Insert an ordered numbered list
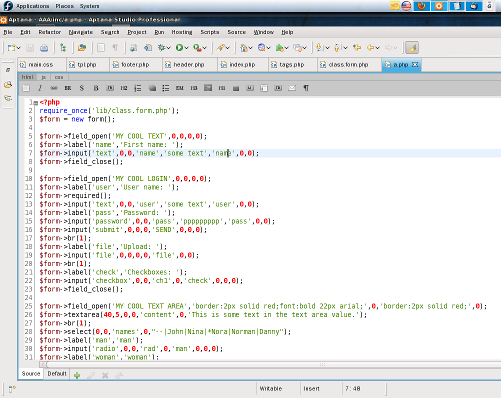The height and width of the screenshot is (398, 501). click(x=138, y=88)
